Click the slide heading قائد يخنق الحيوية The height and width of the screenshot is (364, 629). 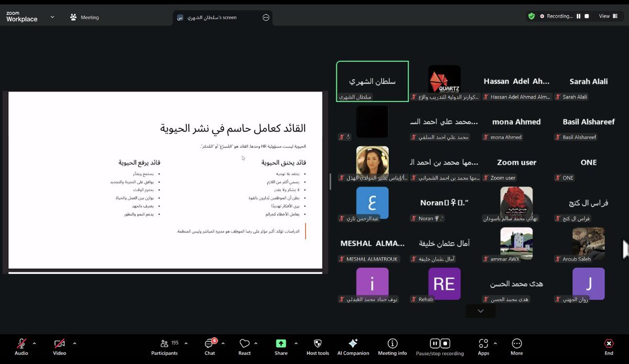(x=284, y=163)
